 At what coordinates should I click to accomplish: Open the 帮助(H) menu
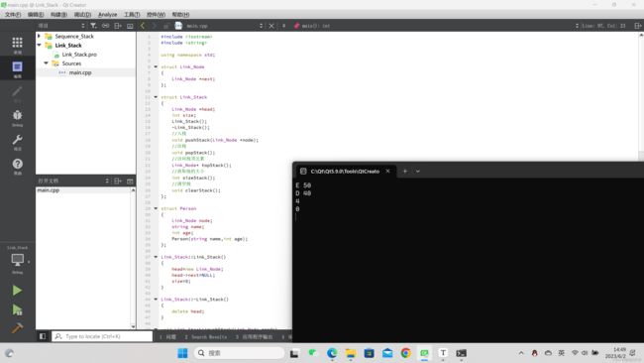(x=180, y=15)
